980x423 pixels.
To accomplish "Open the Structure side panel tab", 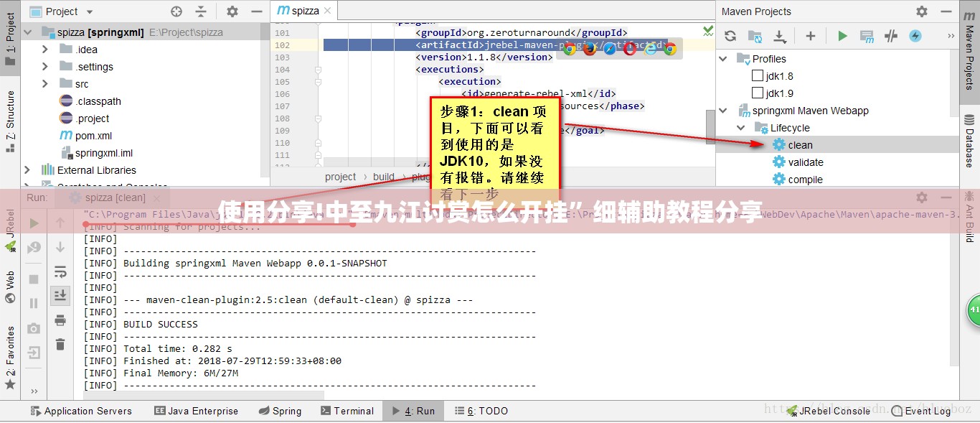I will pyautogui.click(x=9, y=121).
